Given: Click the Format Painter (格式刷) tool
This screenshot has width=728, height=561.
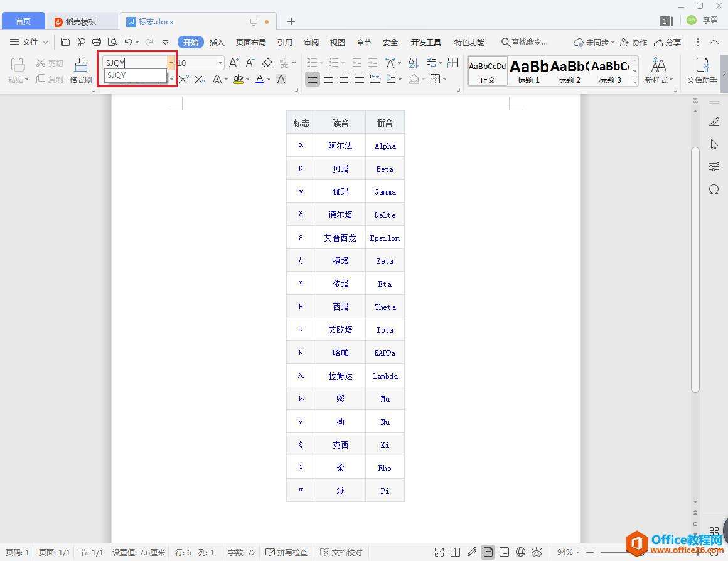Looking at the screenshot, I should point(80,70).
